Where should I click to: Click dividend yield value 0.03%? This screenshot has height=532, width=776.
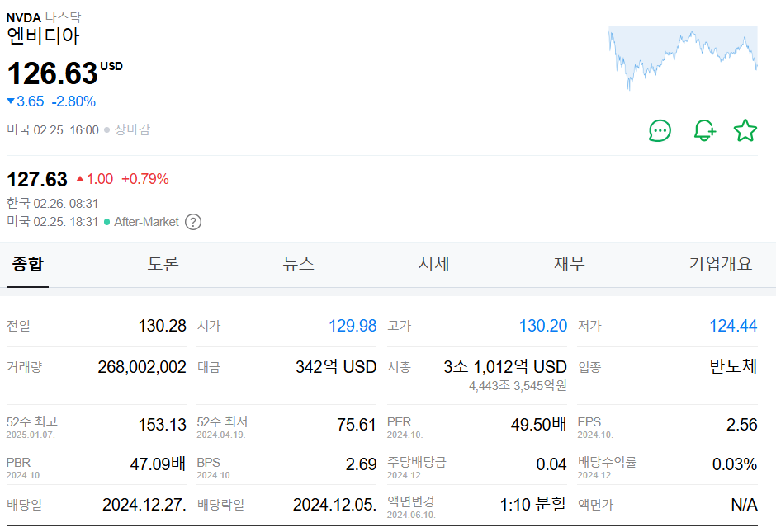click(735, 464)
